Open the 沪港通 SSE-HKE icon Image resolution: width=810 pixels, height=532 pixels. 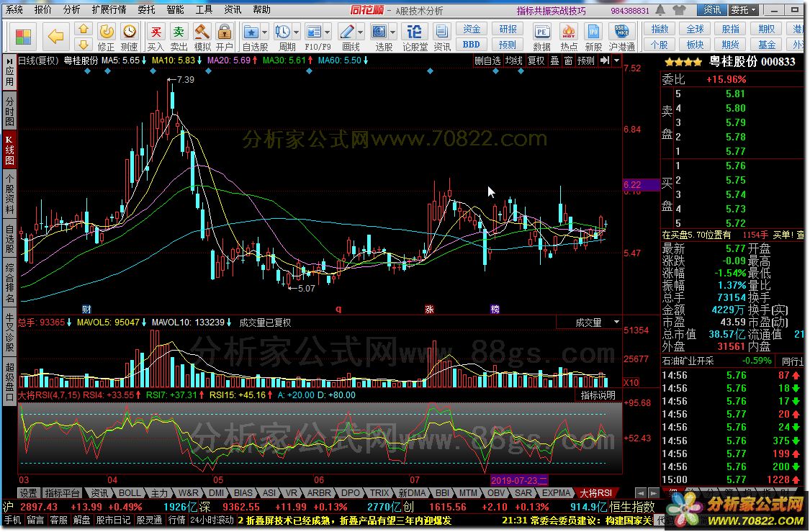pos(622,37)
